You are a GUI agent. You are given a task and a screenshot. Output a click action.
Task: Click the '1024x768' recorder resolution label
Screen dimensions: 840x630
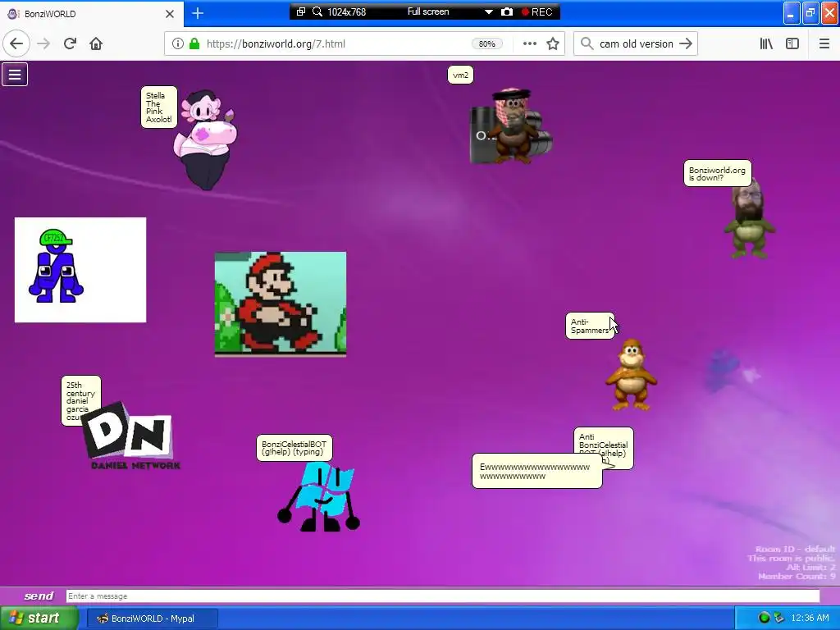click(347, 11)
